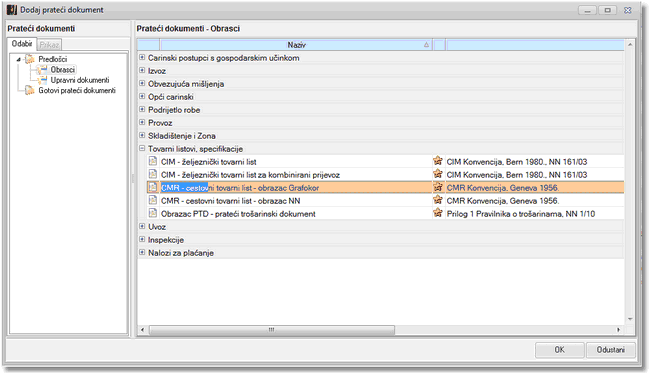Image resolution: width=651 pixels, height=376 pixels.
Task: Click the Upravni dokumenti tree icon
Action: tap(42, 80)
